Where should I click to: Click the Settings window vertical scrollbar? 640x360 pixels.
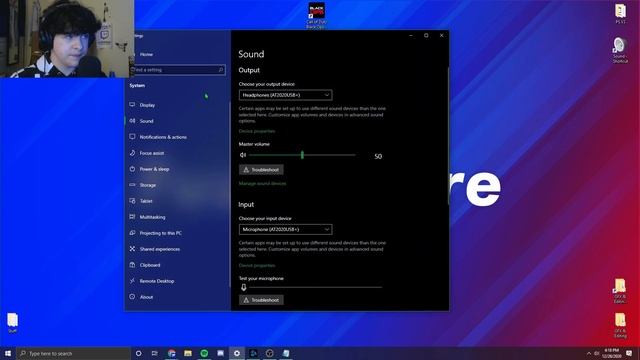click(x=448, y=135)
